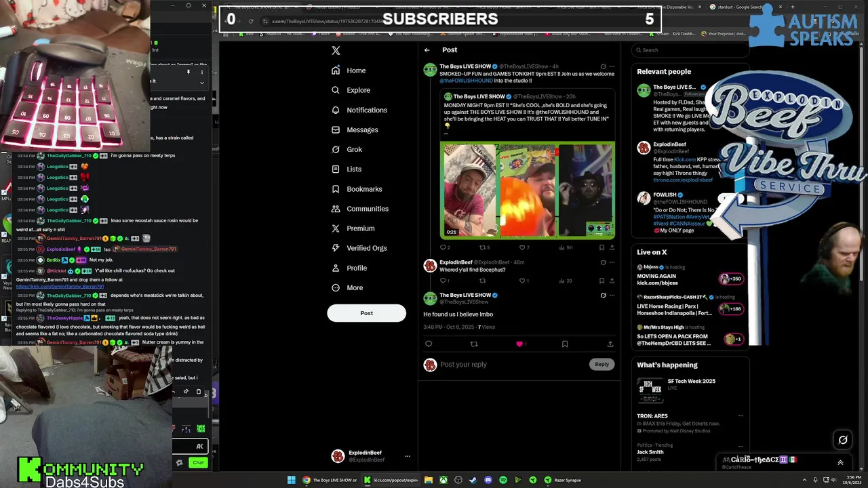Open Xbox app from taskbar
Viewport: 868px width, 488px height.
pos(443,480)
